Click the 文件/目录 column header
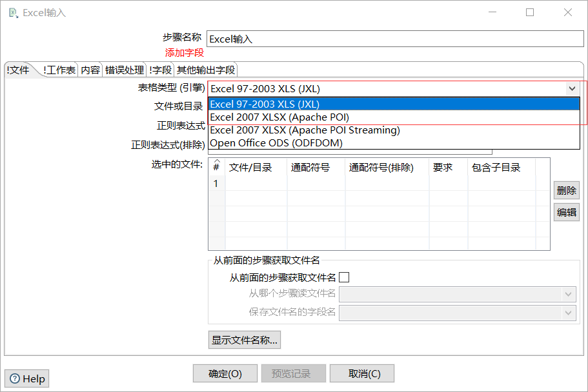 click(256, 167)
